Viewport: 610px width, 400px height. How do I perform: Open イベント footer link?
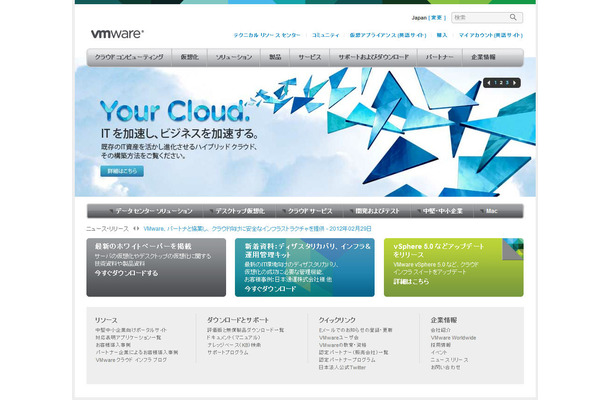439,352
